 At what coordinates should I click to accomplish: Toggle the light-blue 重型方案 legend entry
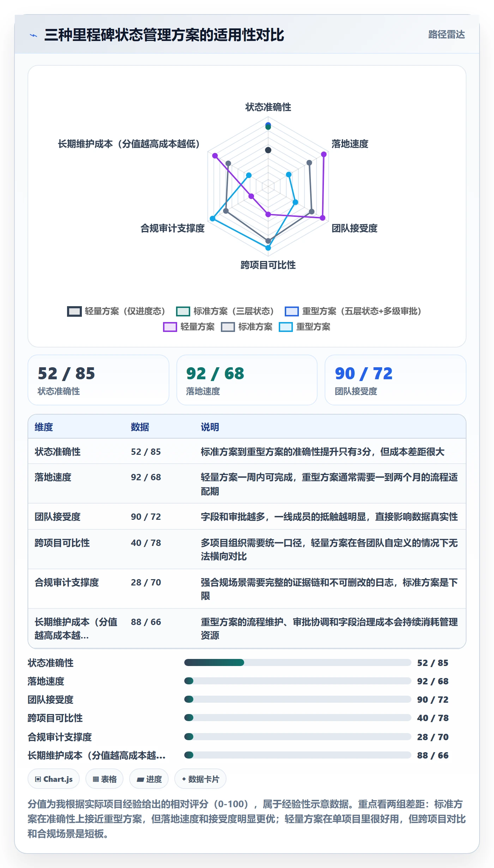click(305, 327)
